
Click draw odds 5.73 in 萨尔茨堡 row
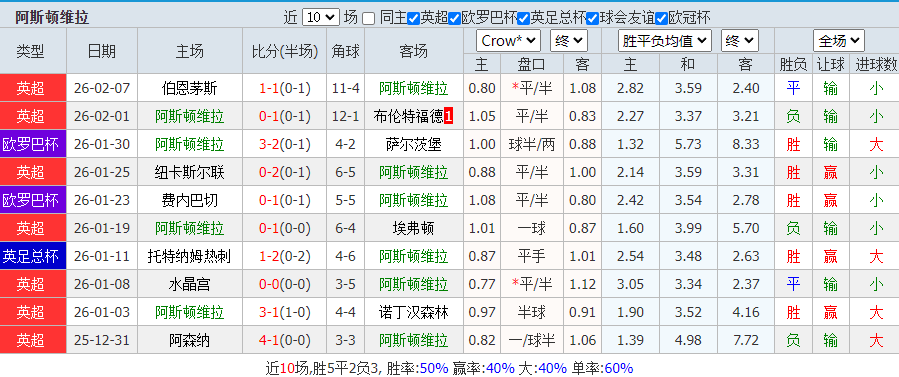click(x=688, y=144)
